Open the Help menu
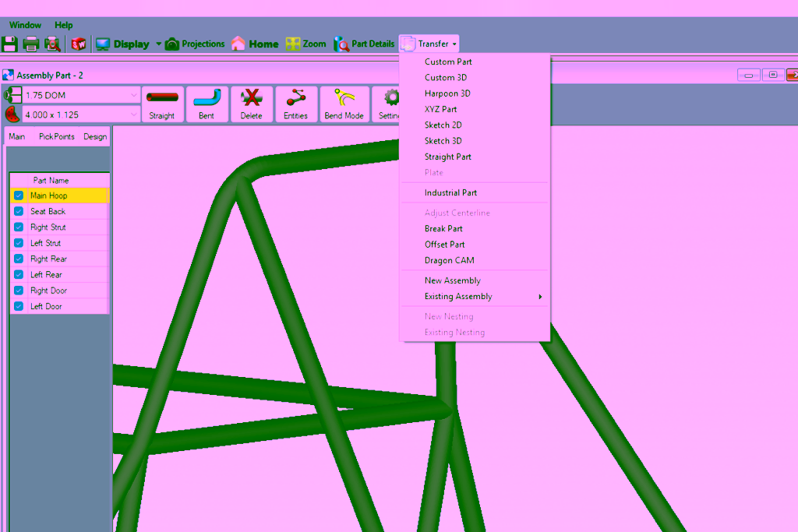The width and height of the screenshot is (798, 532). 64,25
